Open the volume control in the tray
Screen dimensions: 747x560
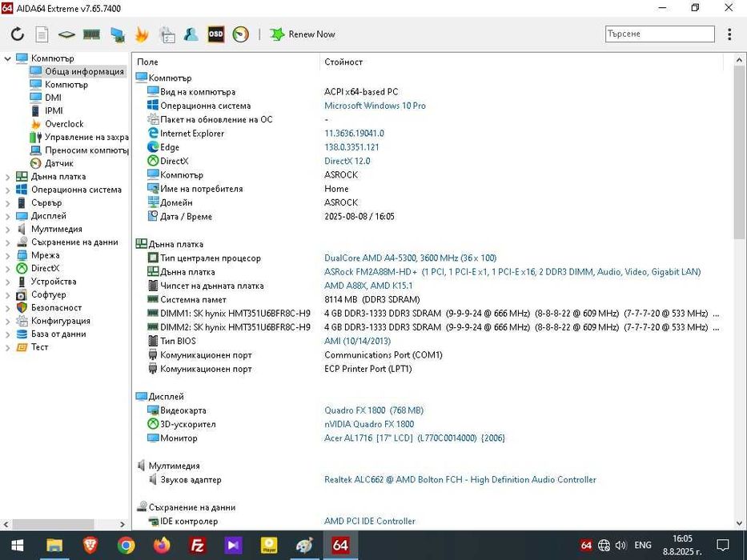tap(620, 546)
